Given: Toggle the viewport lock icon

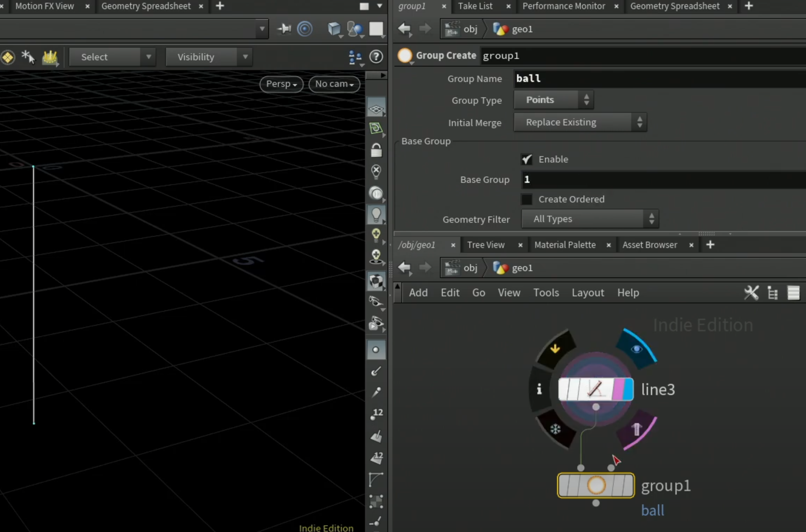Looking at the screenshot, I should click(x=376, y=150).
